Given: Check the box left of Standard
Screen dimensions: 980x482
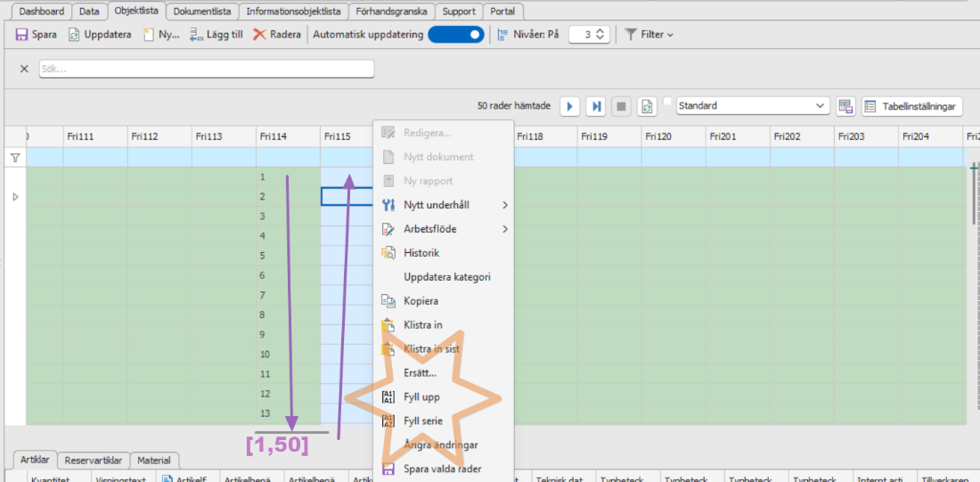Looking at the screenshot, I should tap(667, 102).
